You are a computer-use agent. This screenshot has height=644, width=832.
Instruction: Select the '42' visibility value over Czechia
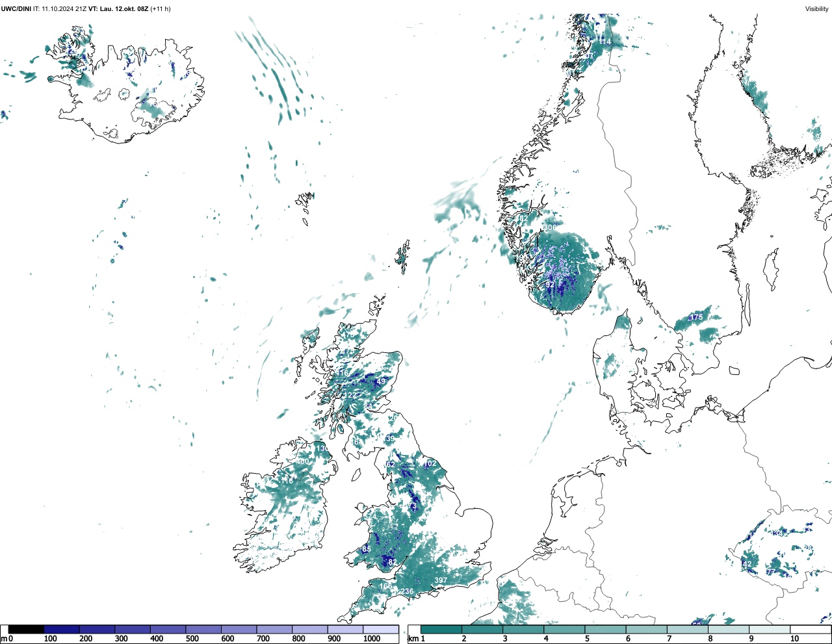[x=747, y=563]
